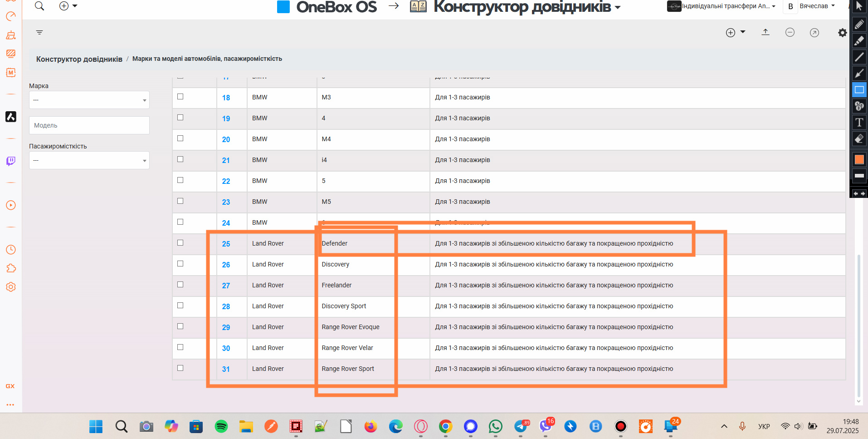Open the settings gear icon in toolbar
868x439 pixels.
tap(843, 33)
